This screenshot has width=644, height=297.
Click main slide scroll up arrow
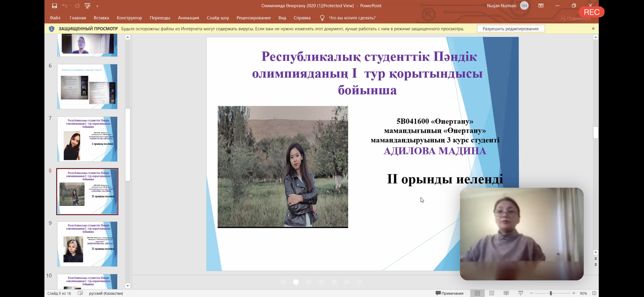tap(596, 37)
